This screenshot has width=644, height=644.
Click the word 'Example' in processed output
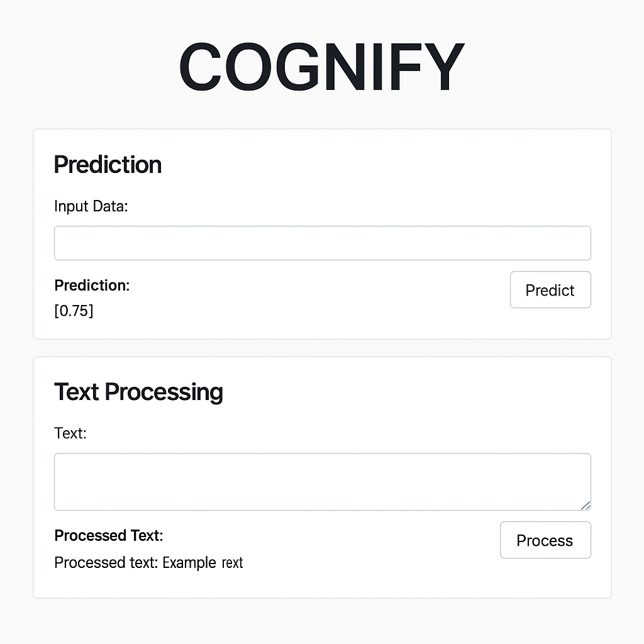189,563
